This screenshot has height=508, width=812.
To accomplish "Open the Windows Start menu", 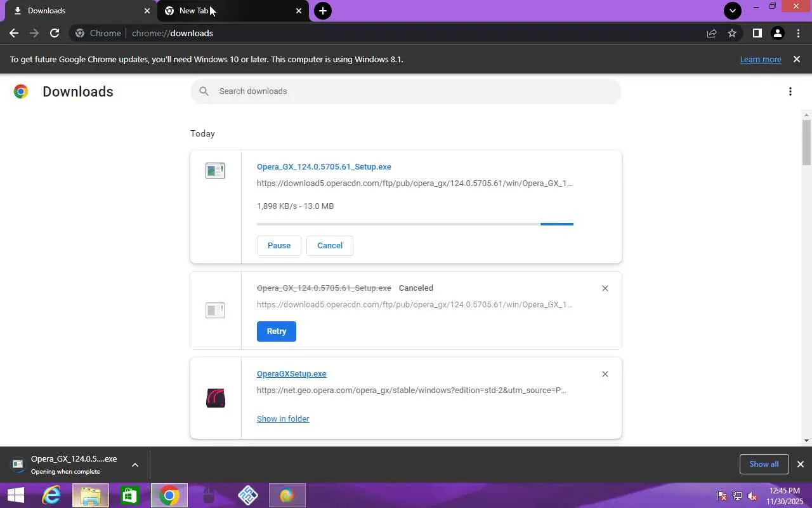I will [x=15, y=495].
